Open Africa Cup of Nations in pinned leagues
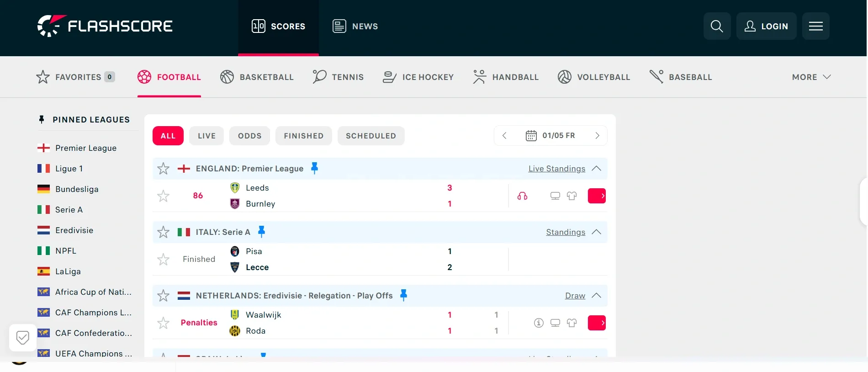 point(85,292)
